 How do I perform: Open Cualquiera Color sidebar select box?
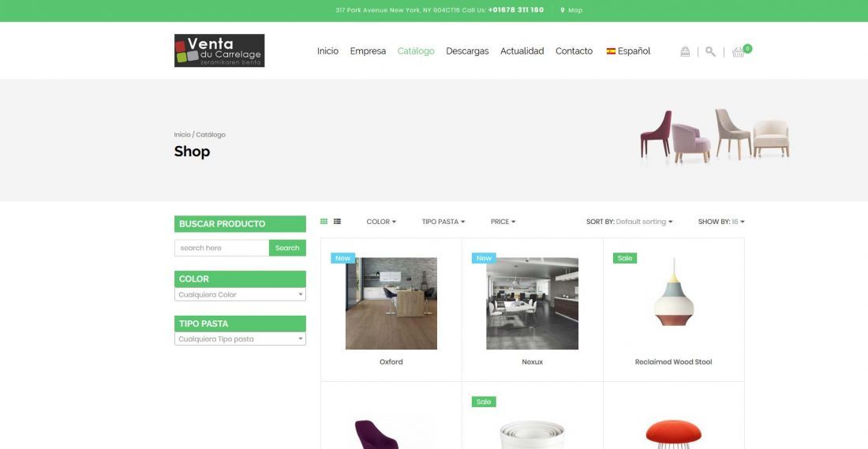click(240, 294)
